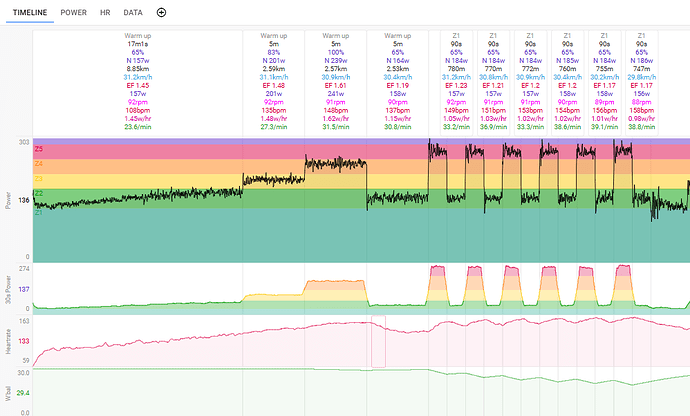The image size is (690, 416).
Task: Click the selection box on the heartrate chart
Action: tap(378, 342)
